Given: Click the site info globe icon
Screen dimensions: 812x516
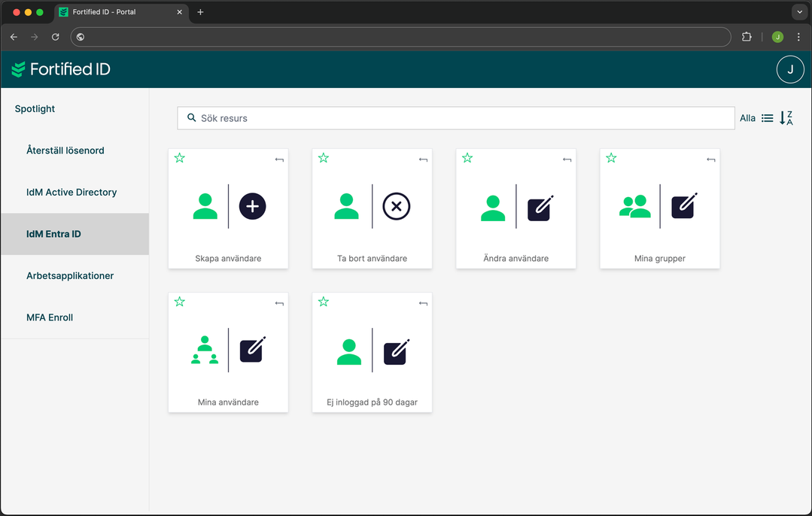Looking at the screenshot, I should click(81, 37).
